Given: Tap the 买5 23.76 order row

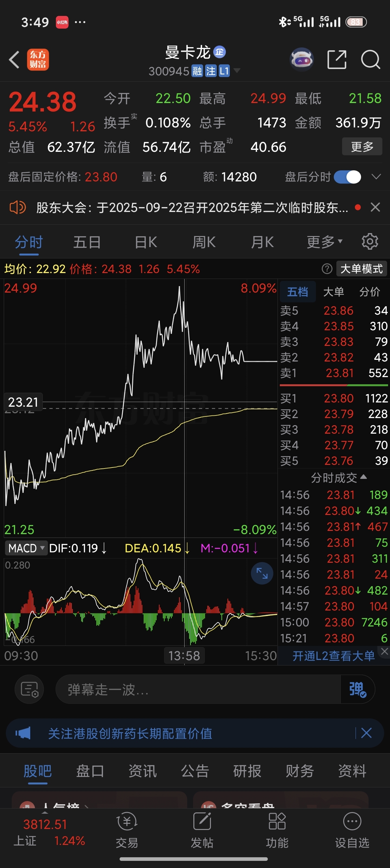Looking at the screenshot, I should pyautogui.click(x=334, y=461).
